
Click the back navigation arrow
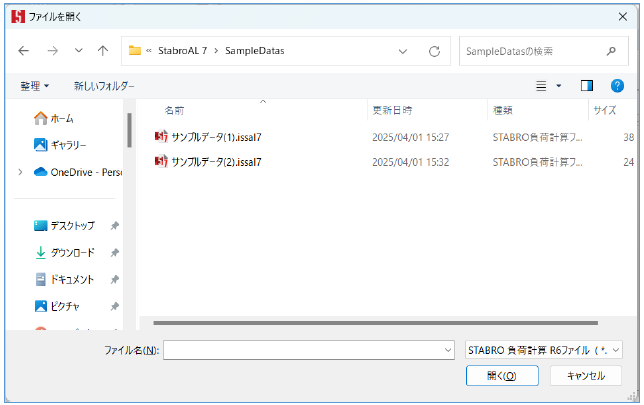coord(24,50)
